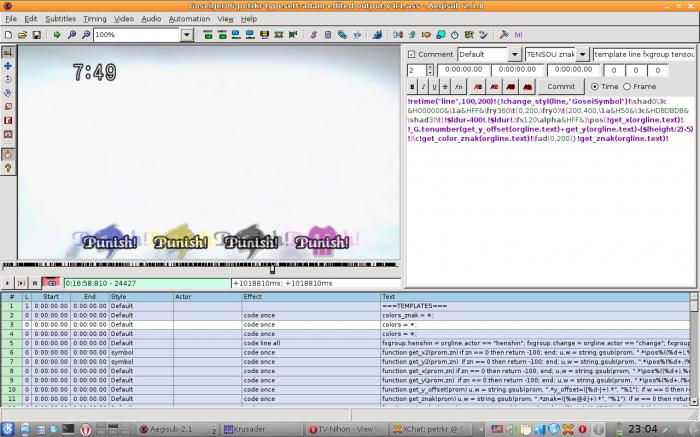Open the video zoom 100% dropdown

pos(187,35)
